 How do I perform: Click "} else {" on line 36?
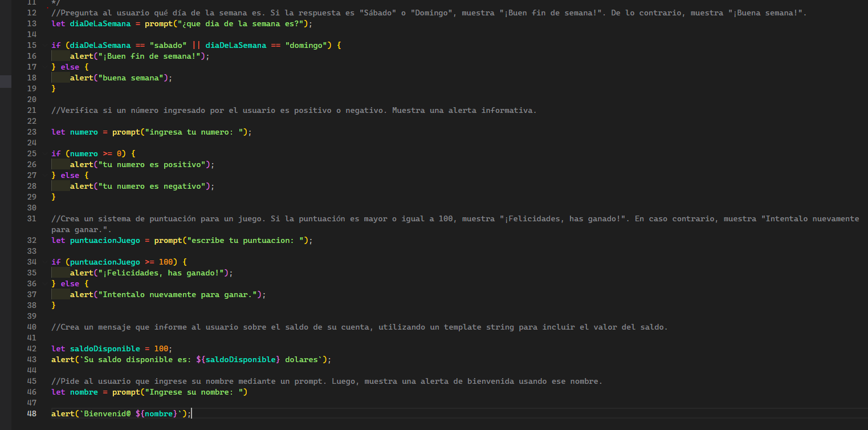point(70,283)
